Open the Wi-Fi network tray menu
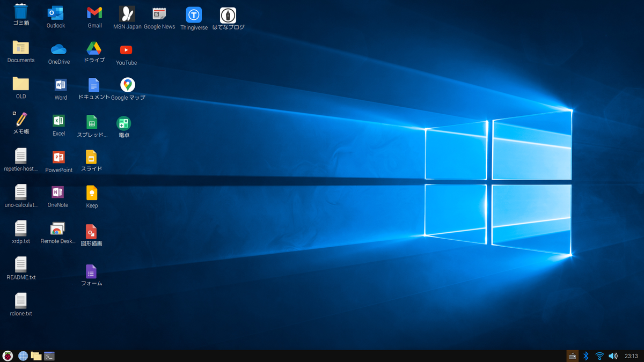644x362 pixels. click(x=599, y=356)
